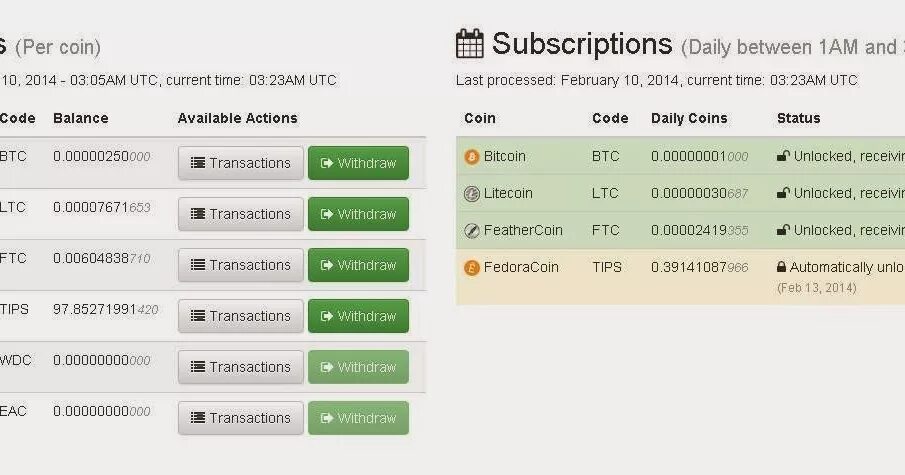Screen dimensions: 905x475
Task: Withdraw the BTC balance
Action: click(x=358, y=163)
